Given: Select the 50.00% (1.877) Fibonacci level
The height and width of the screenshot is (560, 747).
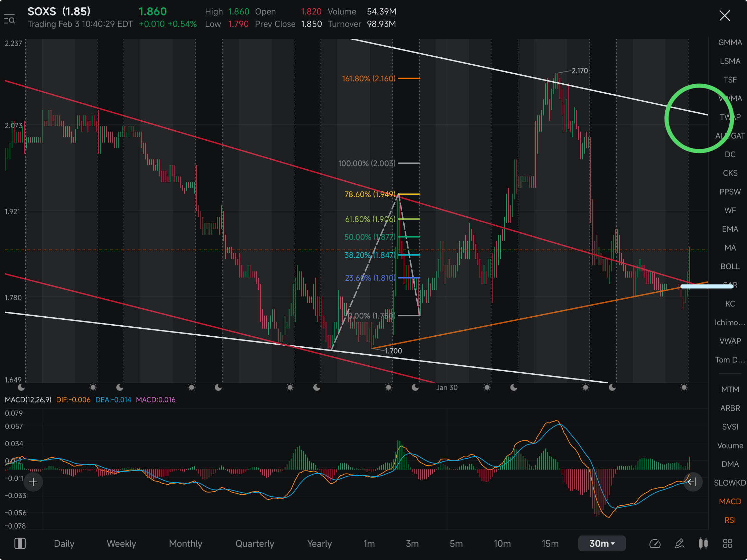Looking at the screenshot, I should 370,237.
